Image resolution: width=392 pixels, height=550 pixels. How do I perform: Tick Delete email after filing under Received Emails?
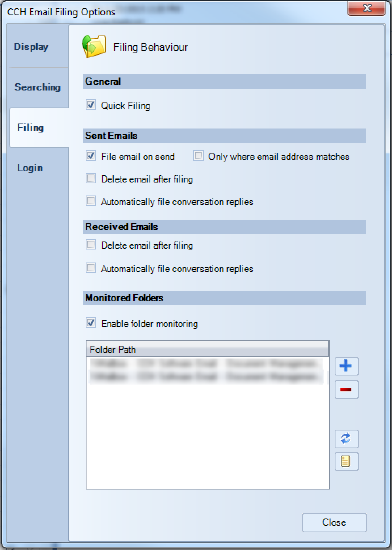[91, 244]
